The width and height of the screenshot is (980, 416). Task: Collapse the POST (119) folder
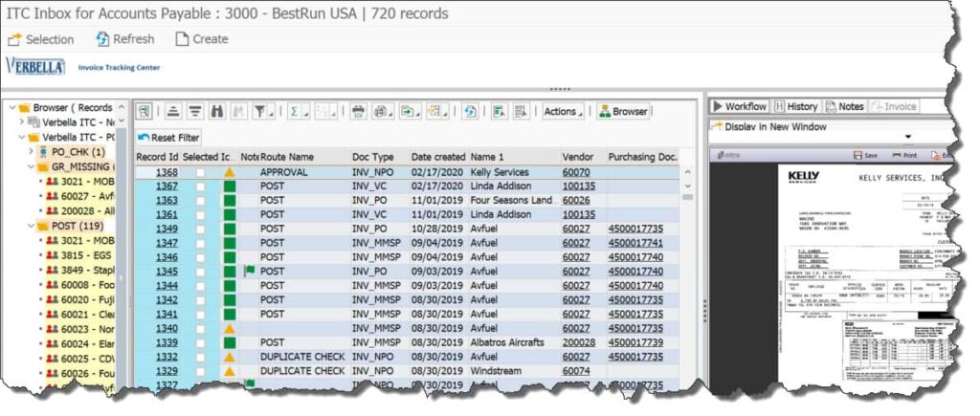coord(32,226)
